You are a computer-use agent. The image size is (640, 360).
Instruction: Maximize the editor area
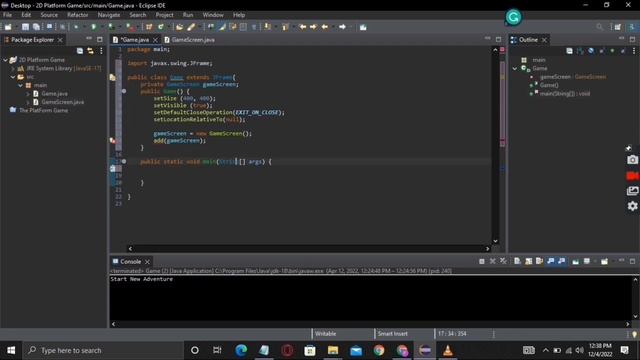[498, 40]
